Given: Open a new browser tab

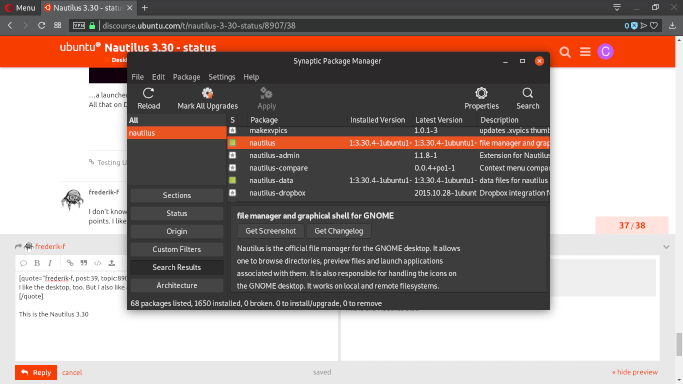Looking at the screenshot, I should click(x=145, y=8).
